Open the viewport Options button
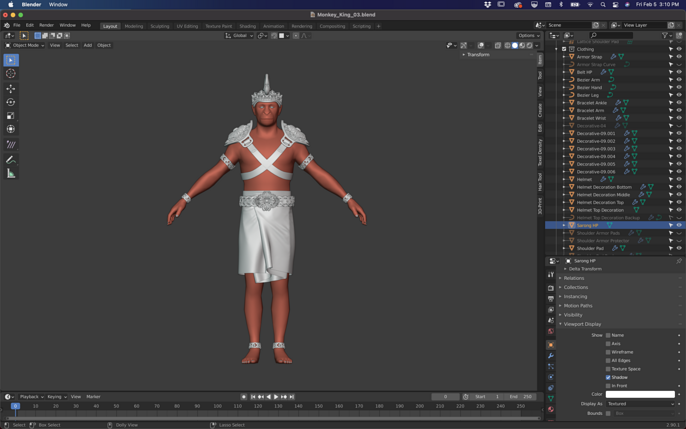The width and height of the screenshot is (686, 429). (x=528, y=35)
